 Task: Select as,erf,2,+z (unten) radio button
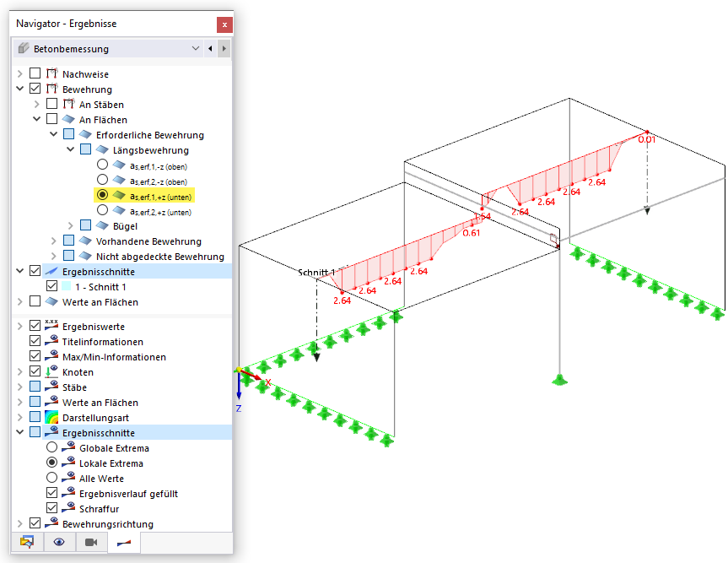click(102, 210)
